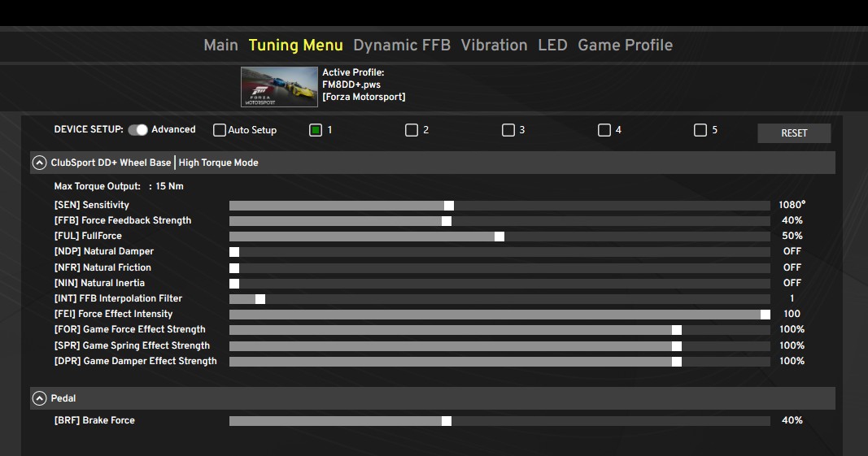The height and width of the screenshot is (456, 868).
Task: Enable the Auto Setup checkbox
Action: [x=220, y=130]
